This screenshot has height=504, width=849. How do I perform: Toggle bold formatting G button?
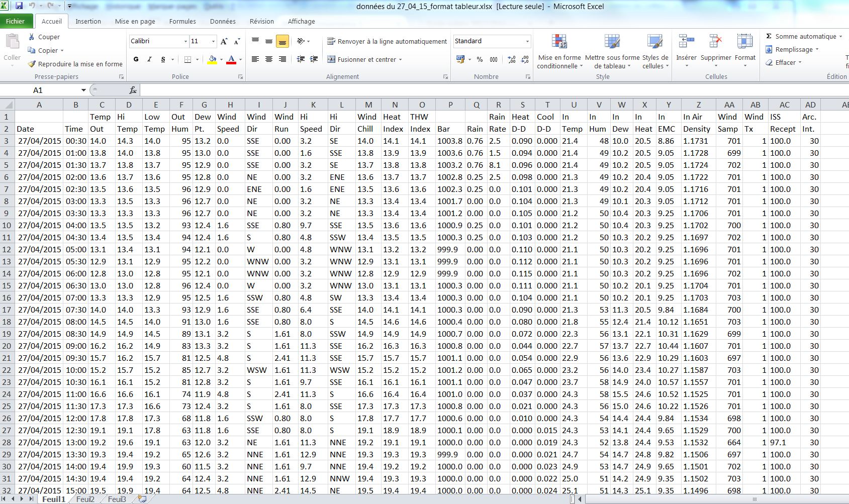(136, 59)
